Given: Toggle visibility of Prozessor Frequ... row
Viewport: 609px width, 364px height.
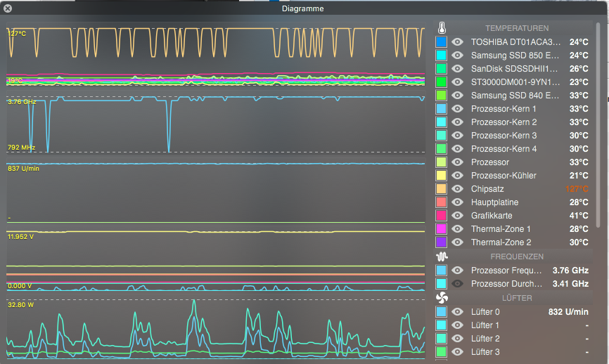Looking at the screenshot, I should point(458,271).
